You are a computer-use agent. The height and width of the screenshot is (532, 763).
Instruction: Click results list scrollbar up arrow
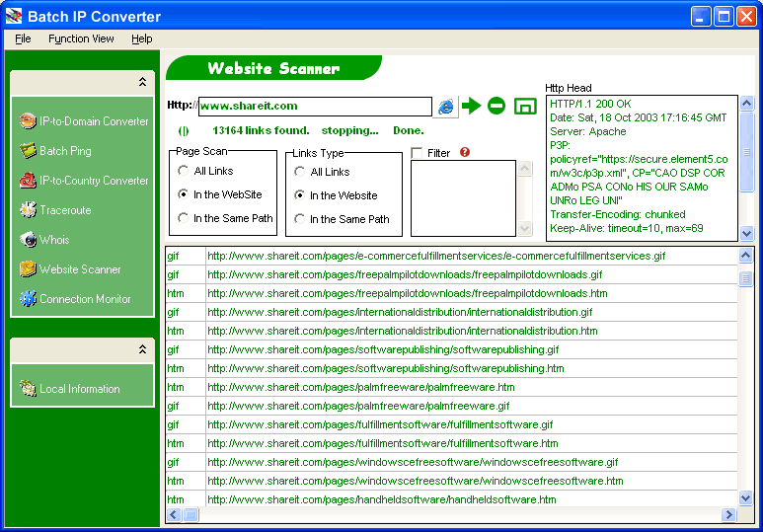tap(745, 255)
